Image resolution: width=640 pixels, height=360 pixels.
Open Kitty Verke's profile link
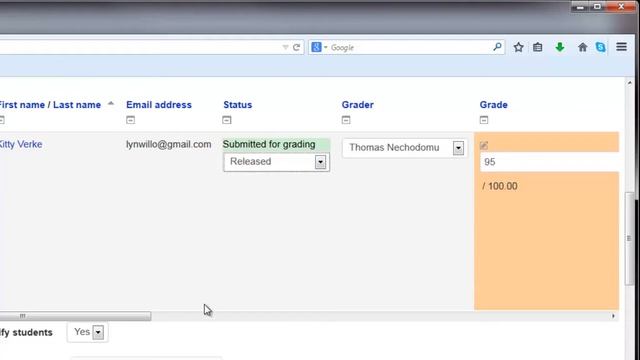(21, 144)
